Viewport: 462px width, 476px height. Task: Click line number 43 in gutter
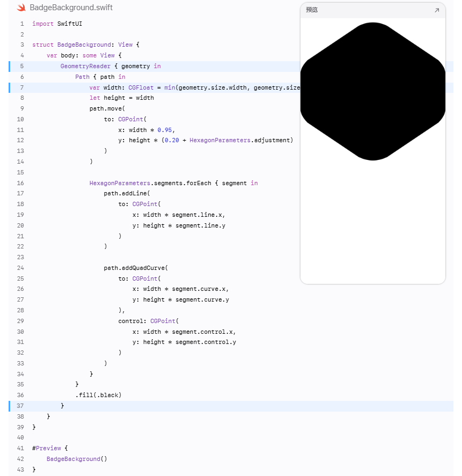20,470
